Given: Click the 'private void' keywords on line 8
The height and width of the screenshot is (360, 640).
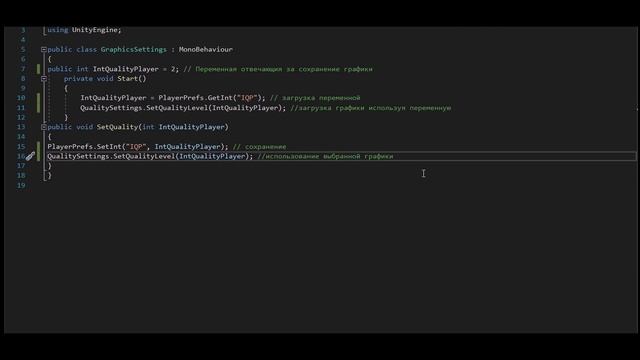Looking at the screenshot, I should (x=88, y=79).
